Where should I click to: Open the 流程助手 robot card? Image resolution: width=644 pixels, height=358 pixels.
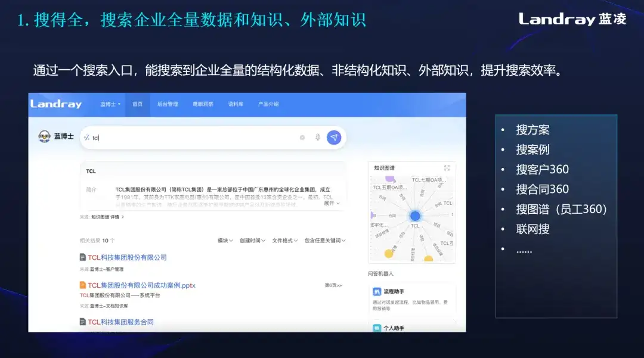coord(412,298)
